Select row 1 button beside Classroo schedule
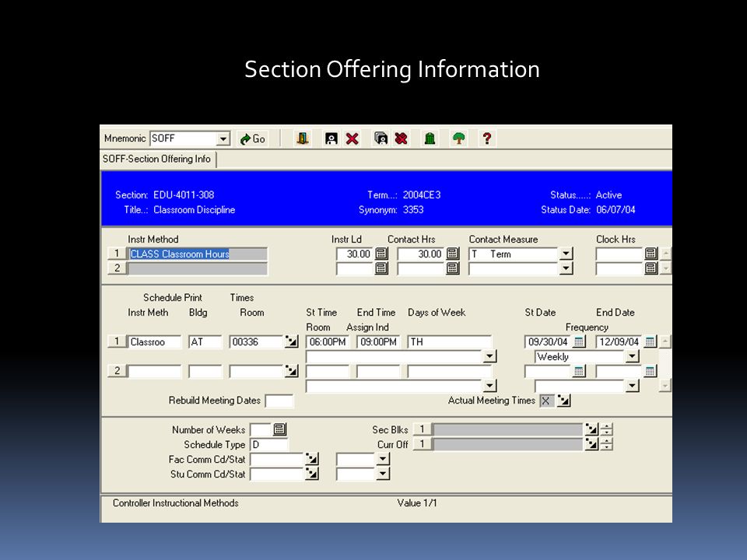 pos(117,341)
